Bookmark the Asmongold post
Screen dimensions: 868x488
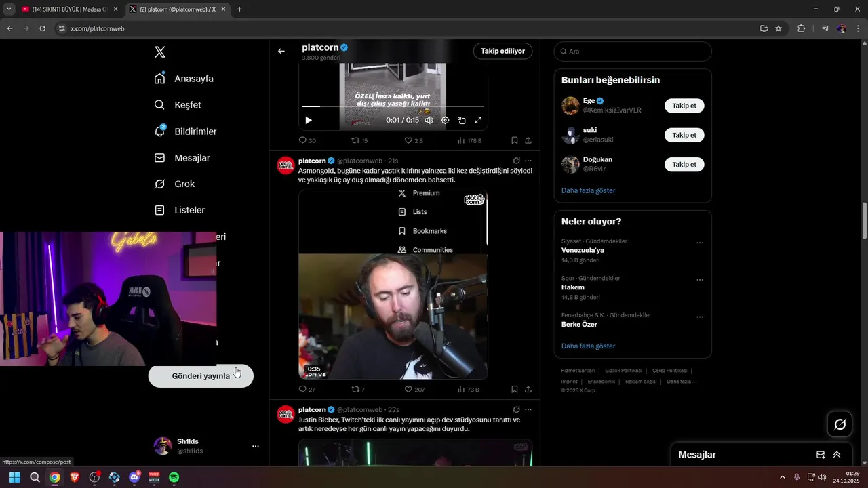(515, 390)
